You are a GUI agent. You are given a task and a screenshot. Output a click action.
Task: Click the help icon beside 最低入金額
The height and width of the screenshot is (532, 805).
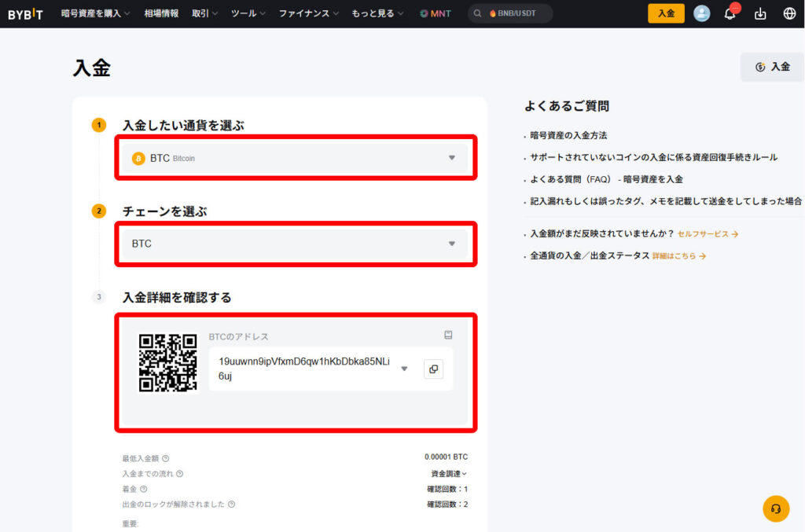166,458
